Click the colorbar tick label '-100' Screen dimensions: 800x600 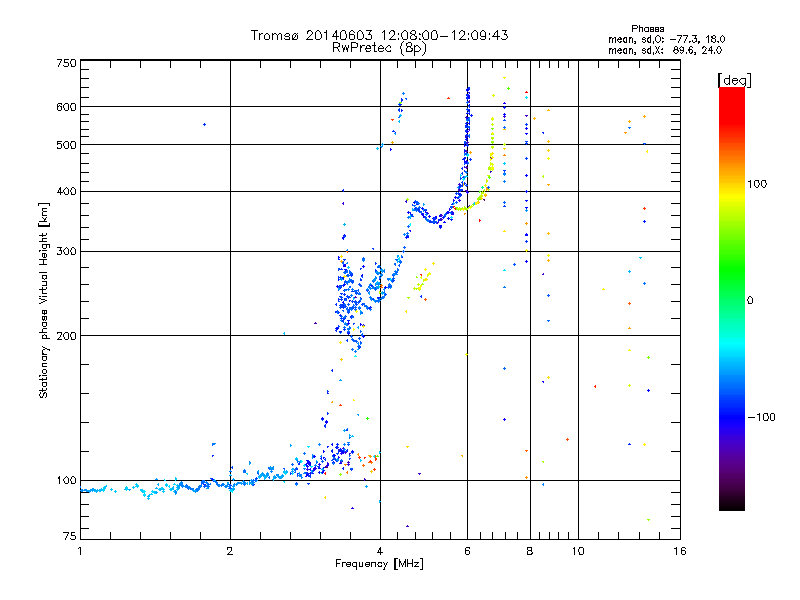pos(761,417)
